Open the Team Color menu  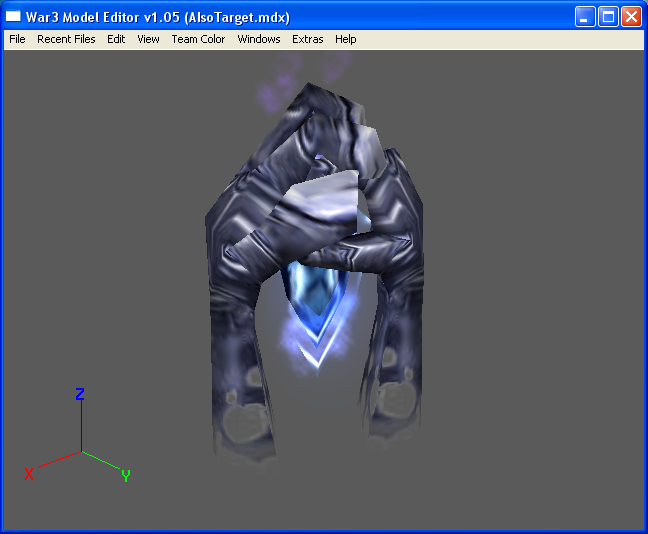(198, 39)
